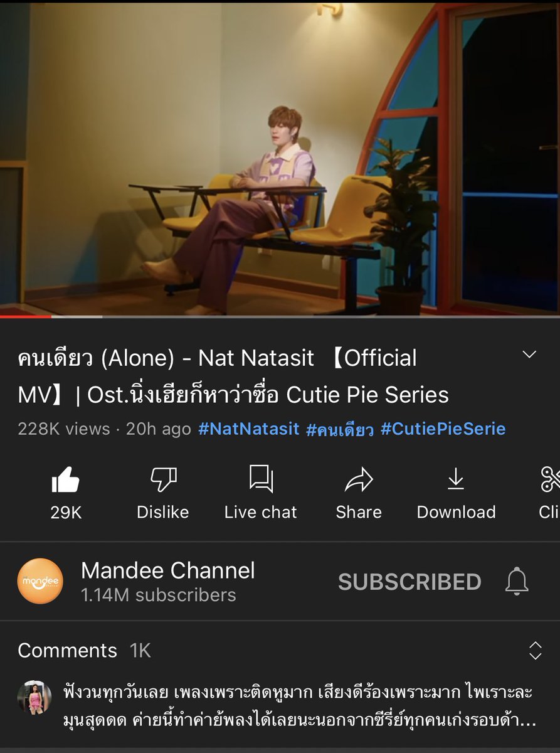Tap the thumbs-down Dislike icon
560x753 pixels.
163,480
